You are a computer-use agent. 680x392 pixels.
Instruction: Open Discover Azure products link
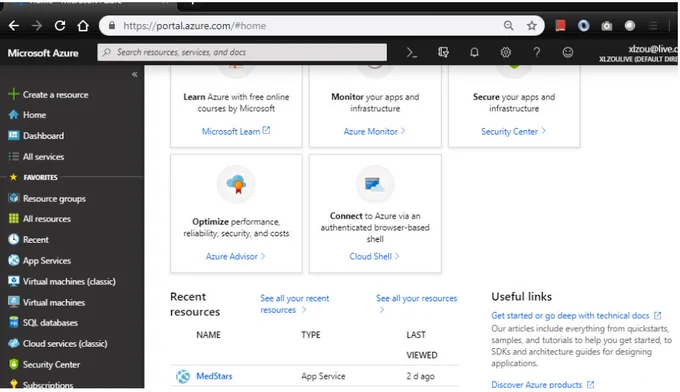coord(543,384)
